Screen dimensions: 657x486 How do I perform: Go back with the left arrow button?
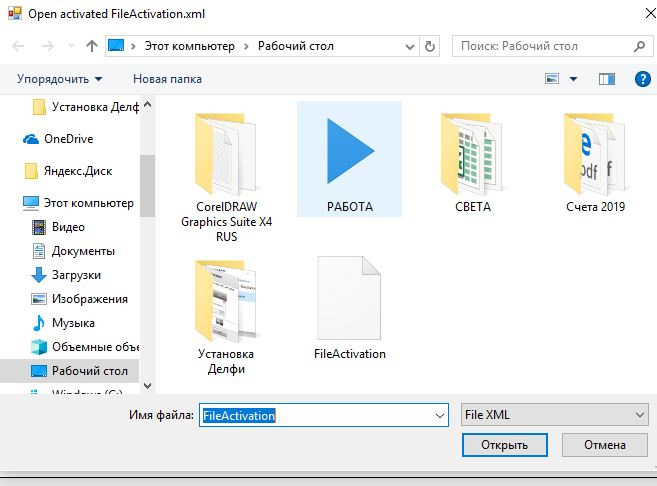[18, 46]
